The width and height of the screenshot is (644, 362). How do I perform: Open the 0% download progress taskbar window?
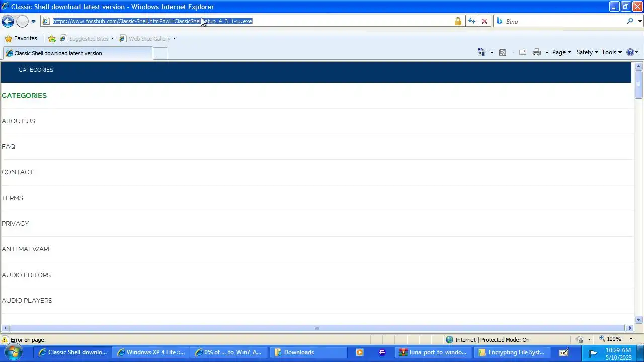[229, 352]
